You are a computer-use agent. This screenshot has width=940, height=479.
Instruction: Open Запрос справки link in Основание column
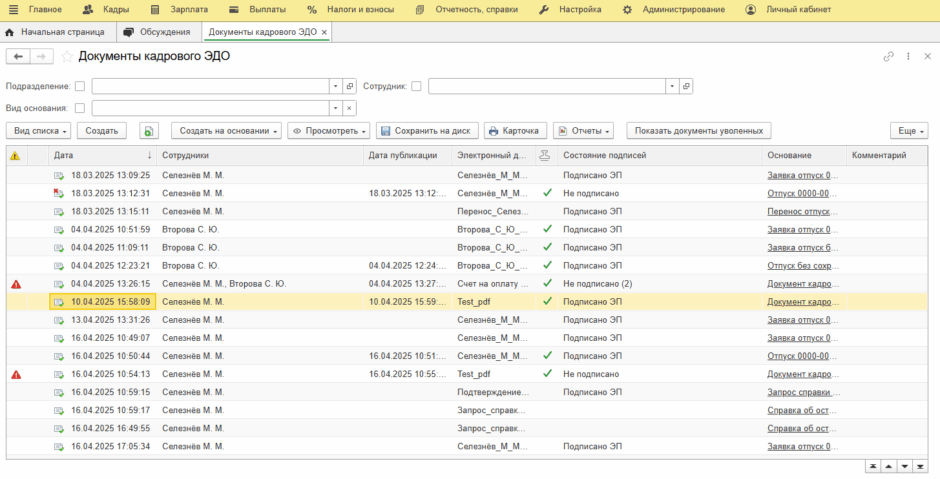tap(803, 392)
